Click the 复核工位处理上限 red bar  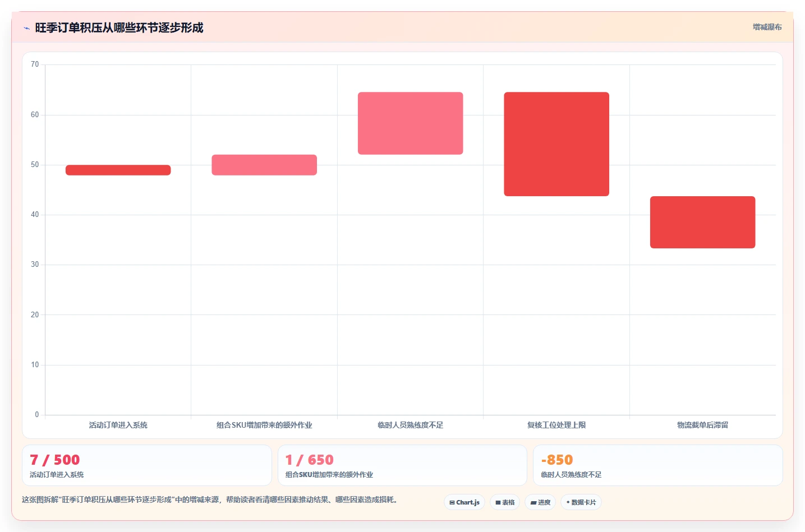pyautogui.click(x=556, y=144)
